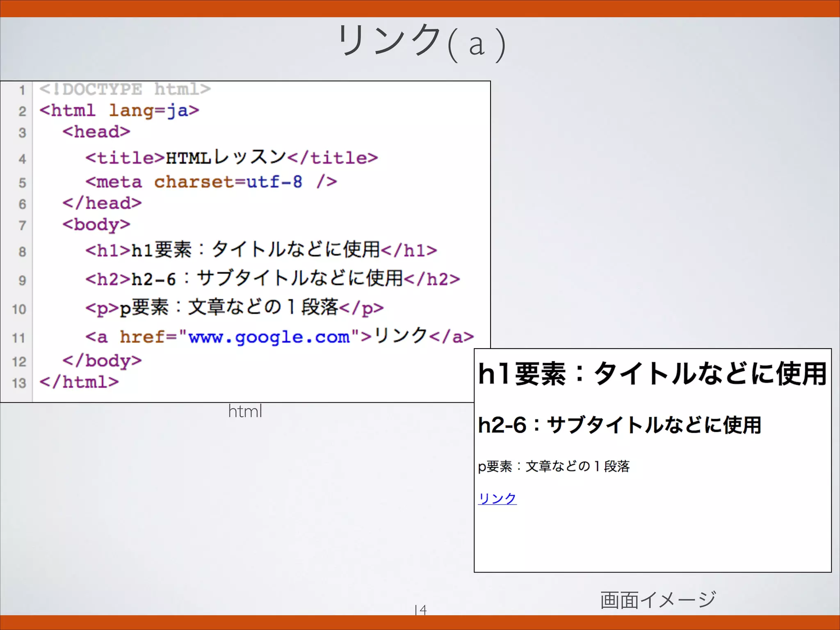Viewport: 840px width, 630px height.
Task: Click line number 1 in the gutter
Action: (22, 90)
